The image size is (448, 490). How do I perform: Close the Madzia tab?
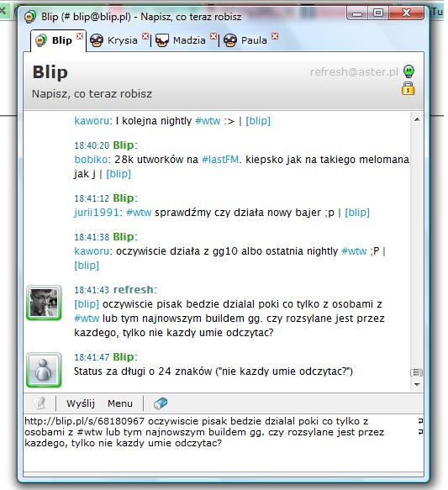(x=213, y=36)
